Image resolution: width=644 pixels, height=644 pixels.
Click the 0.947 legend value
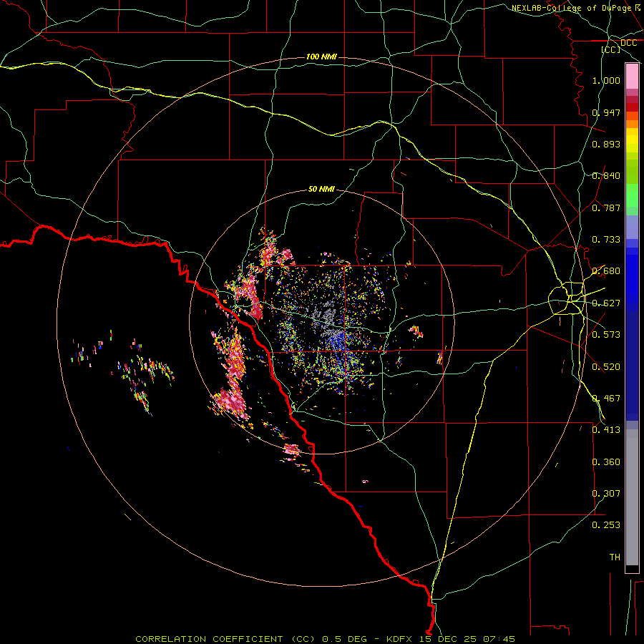pyautogui.click(x=606, y=112)
